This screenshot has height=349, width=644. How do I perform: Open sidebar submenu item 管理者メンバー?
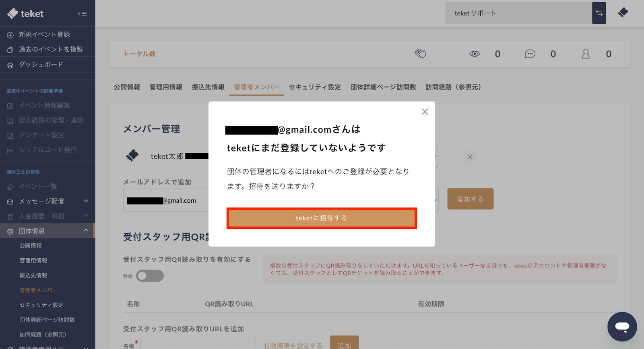tap(38, 290)
